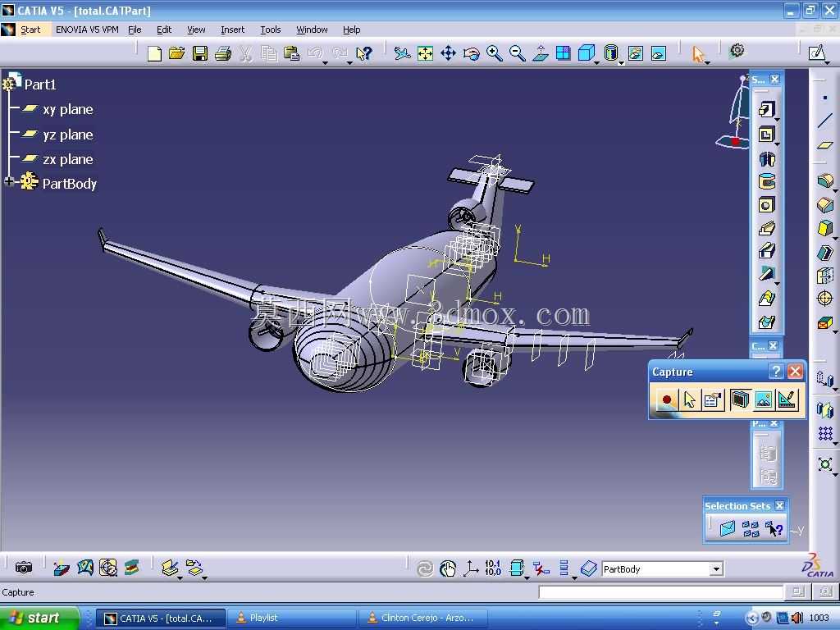Viewport: 840px width, 630px height.
Task: Click the Manual Update hand icon
Action: point(448,568)
